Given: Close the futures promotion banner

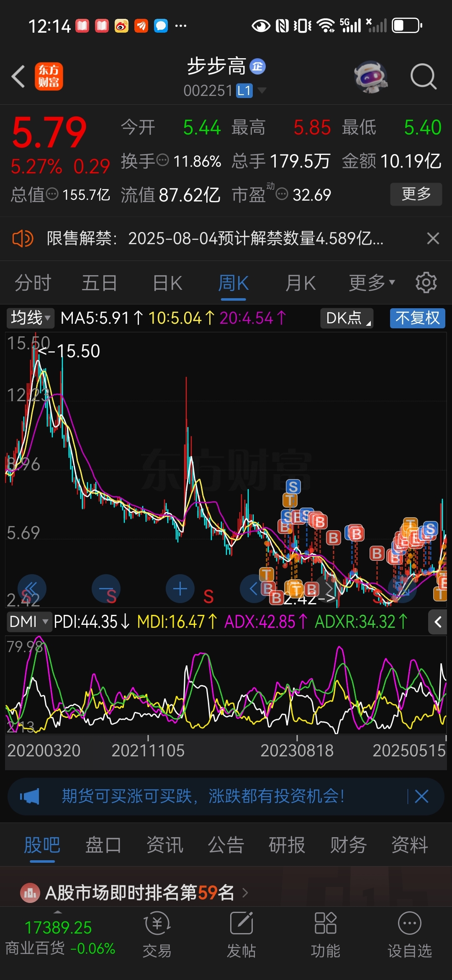Looking at the screenshot, I should 421,796.
